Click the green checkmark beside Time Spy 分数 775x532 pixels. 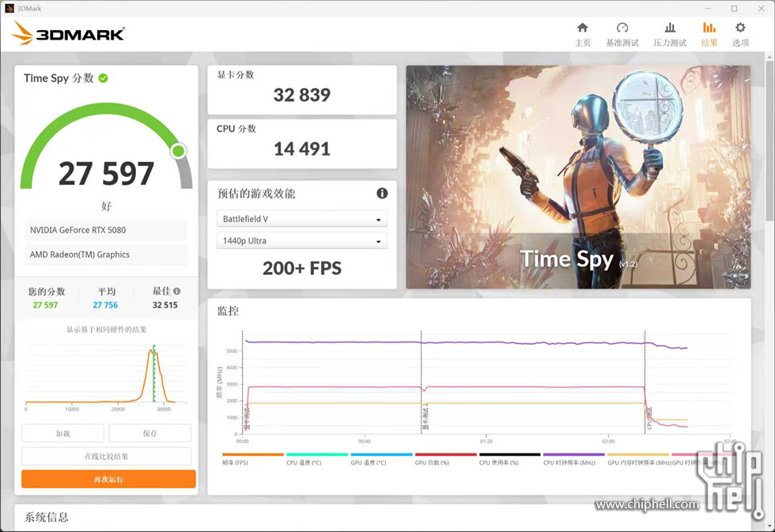tap(104, 78)
